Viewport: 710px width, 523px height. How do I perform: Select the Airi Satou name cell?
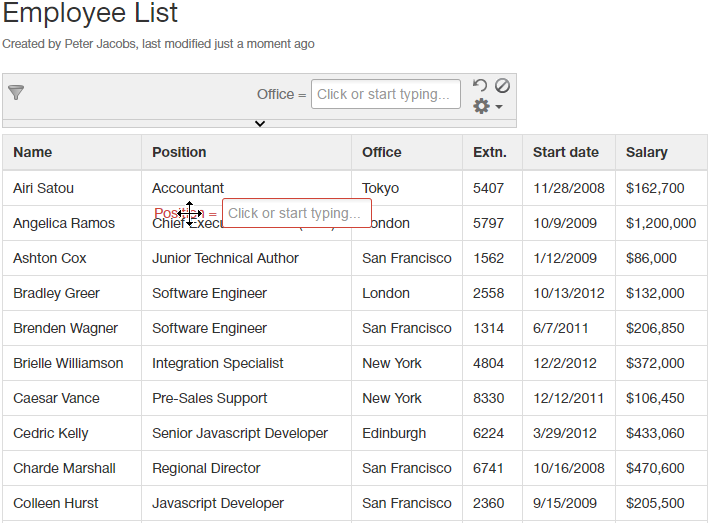coord(43,188)
